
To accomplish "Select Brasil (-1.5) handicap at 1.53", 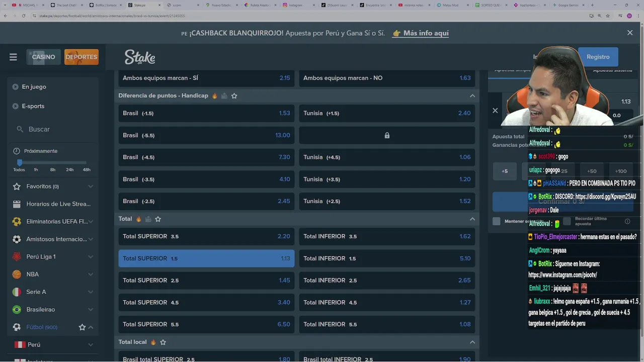I will (x=206, y=113).
